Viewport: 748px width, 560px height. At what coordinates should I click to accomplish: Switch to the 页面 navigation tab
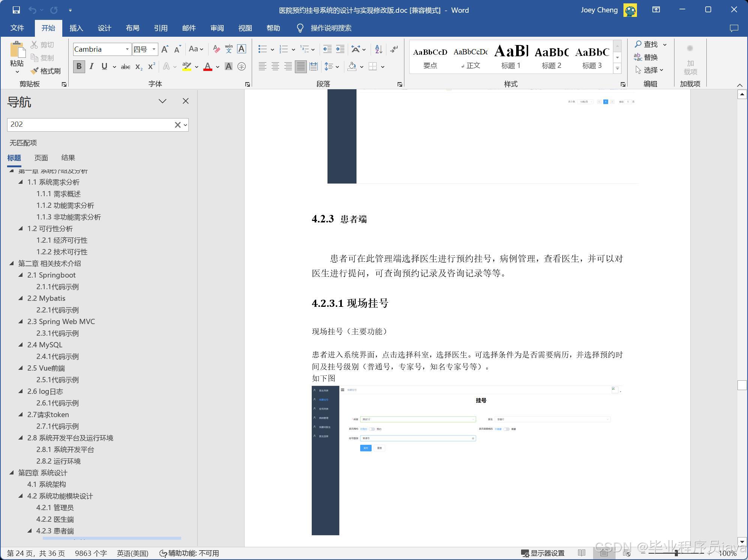pos(41,158)
